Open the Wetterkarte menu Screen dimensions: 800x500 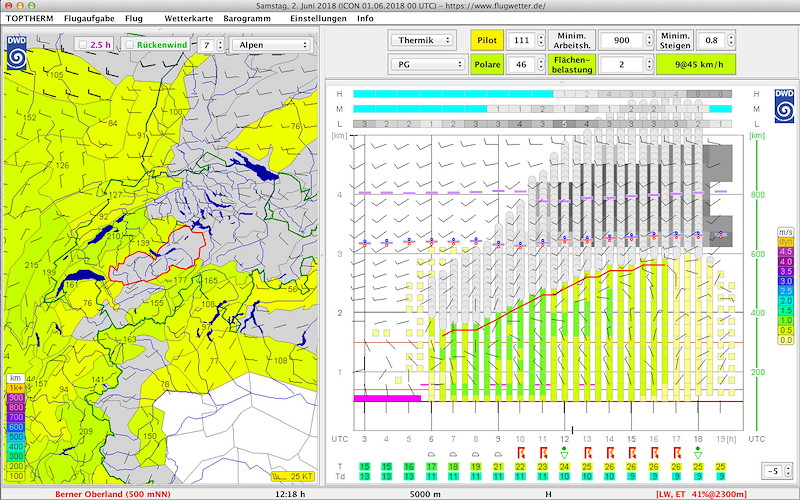click(188, 18)
